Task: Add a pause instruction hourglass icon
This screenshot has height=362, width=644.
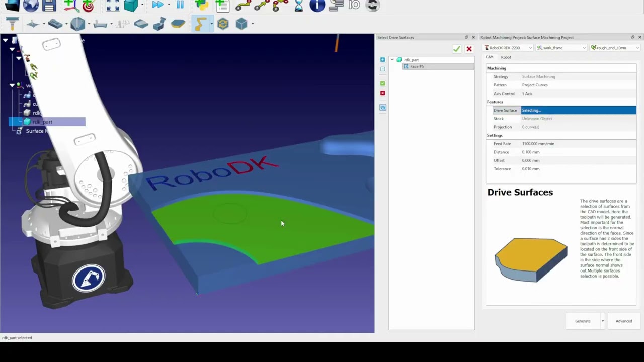Action: pos(299,6)
